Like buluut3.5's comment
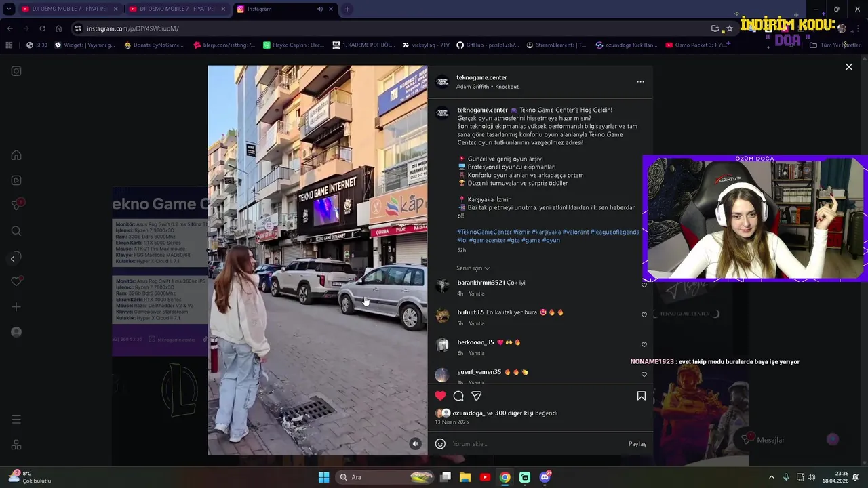This screenshot has height=488, width=868. (644, 315)
